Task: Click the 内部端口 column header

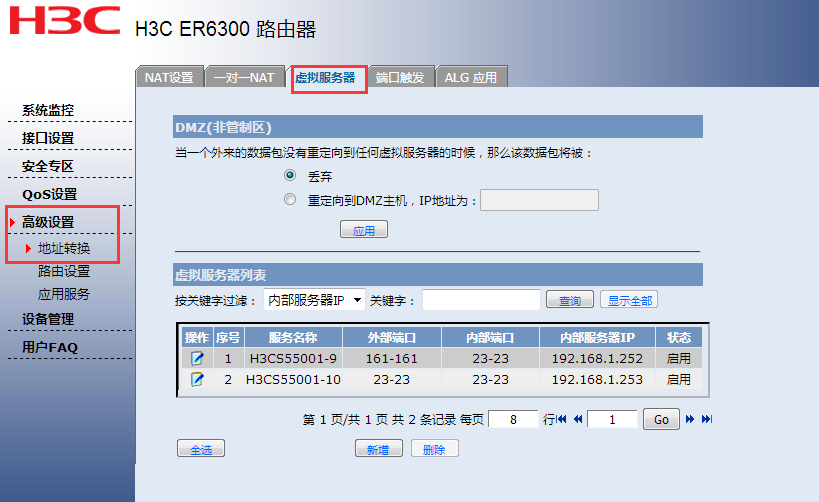Action: point(490,337)
